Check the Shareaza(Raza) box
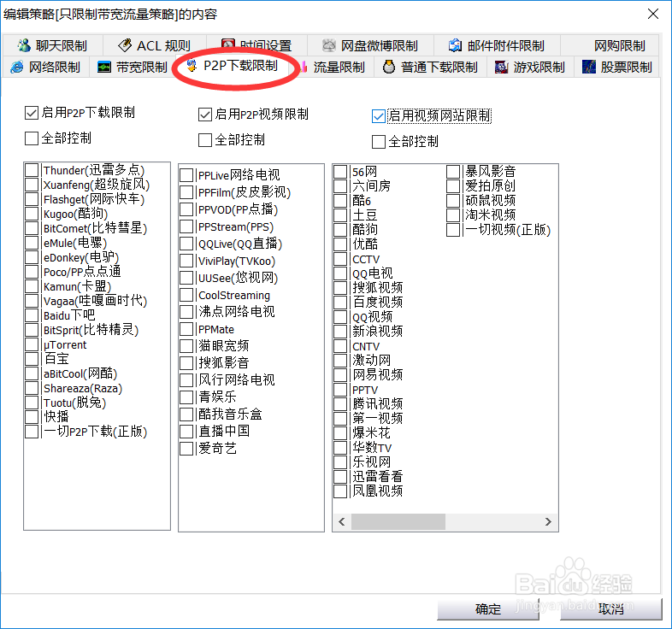The height and width of the screenshot is (629, 672). click(32, 388)
